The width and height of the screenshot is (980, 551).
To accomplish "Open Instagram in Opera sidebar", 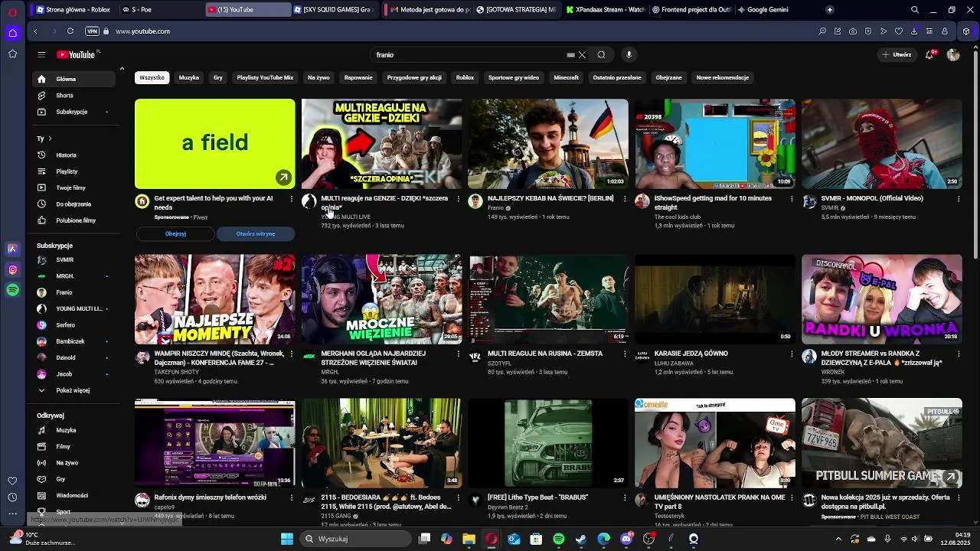I will (13, 269).
